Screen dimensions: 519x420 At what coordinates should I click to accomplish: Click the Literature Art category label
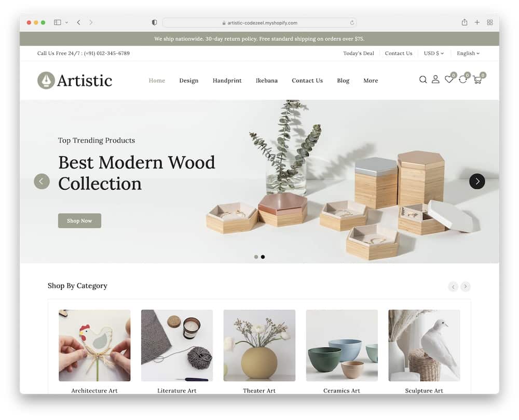[x=177, y=390]
